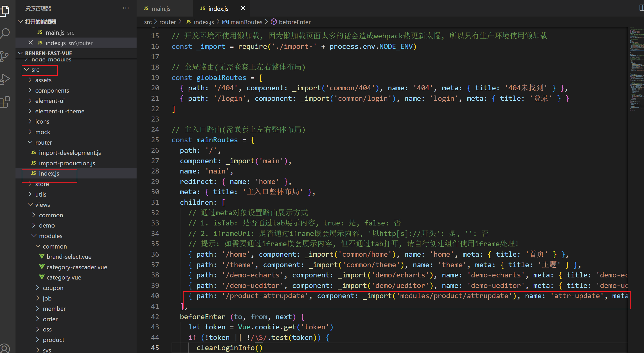Switch to the main.js tab
Viewport: 644px width, 353px height.
coord(161,9)
